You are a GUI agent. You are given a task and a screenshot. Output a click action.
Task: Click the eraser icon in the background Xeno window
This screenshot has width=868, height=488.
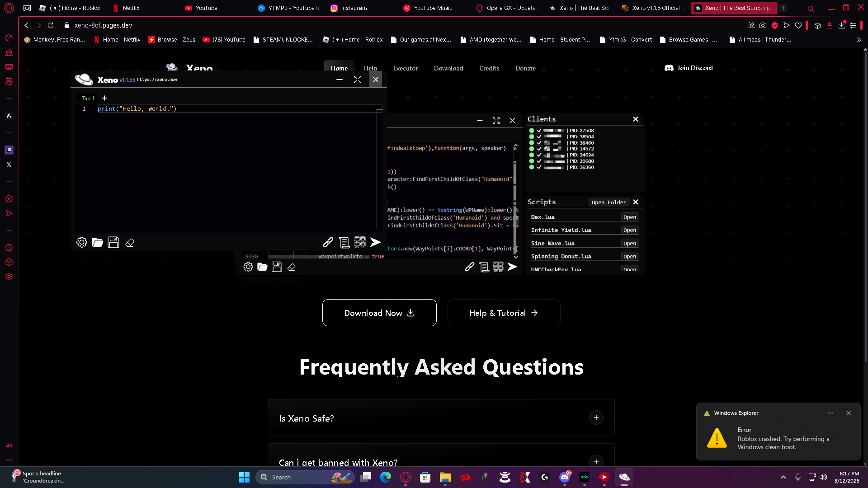292,267
